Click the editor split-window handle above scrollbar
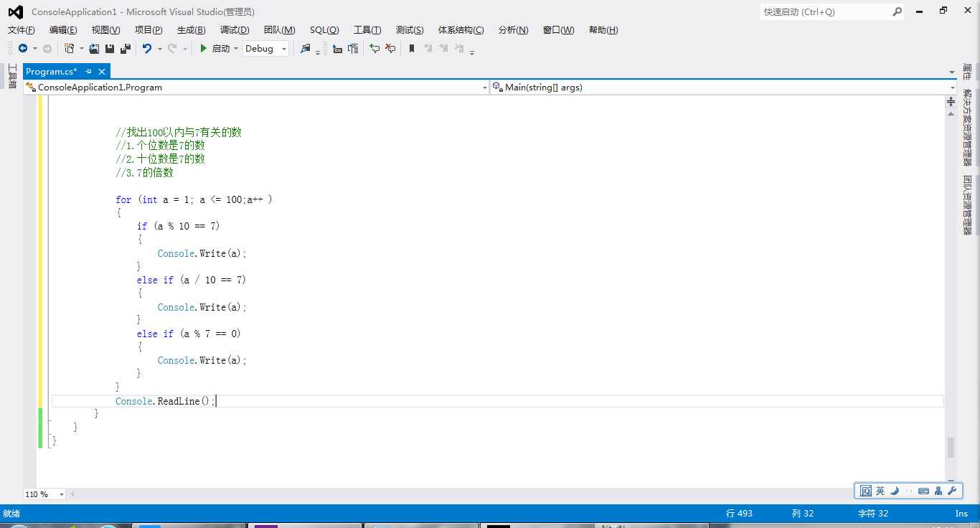This screenshot has height=528, width=980. coord(951,101)
